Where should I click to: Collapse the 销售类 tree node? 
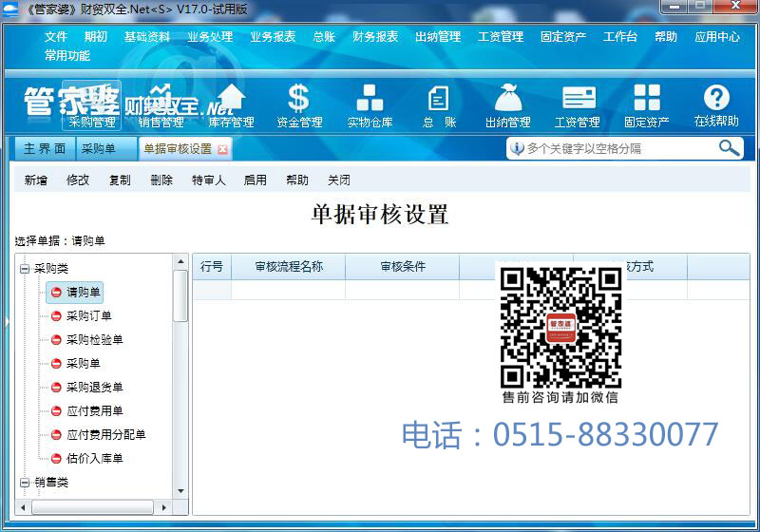pos(25,482)
